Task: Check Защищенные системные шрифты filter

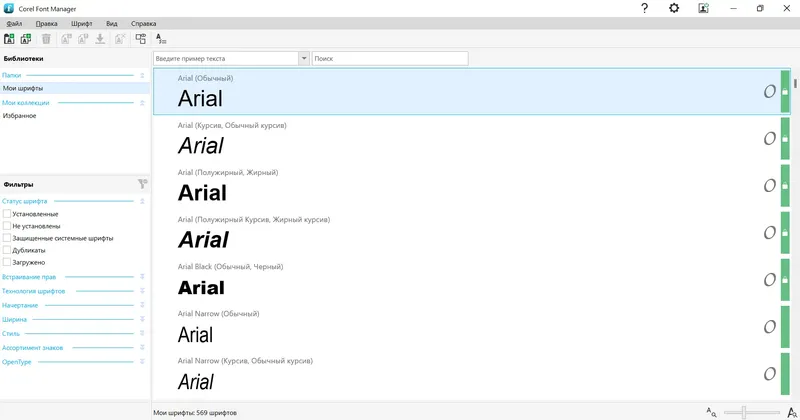Action: point(7,238)
